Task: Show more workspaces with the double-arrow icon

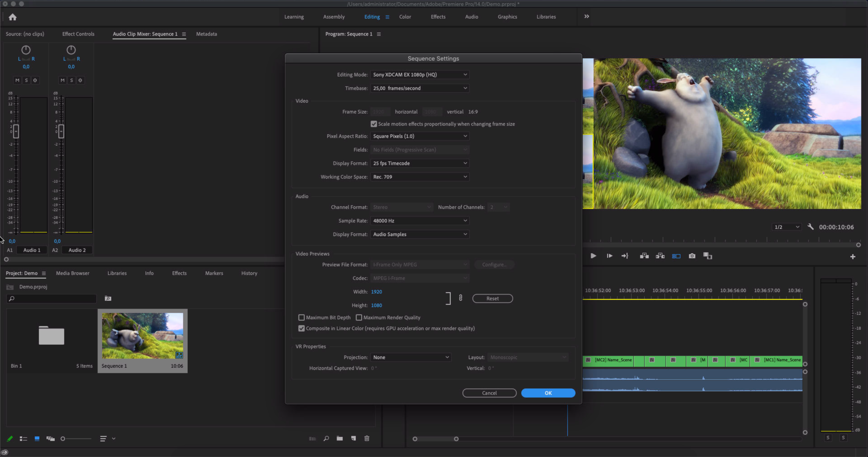Action: (587, 16)
